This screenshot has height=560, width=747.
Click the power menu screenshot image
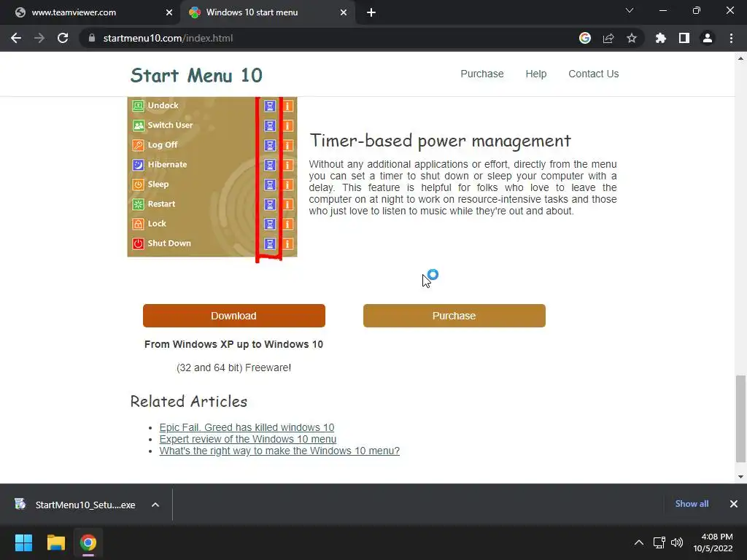(212, 177)
